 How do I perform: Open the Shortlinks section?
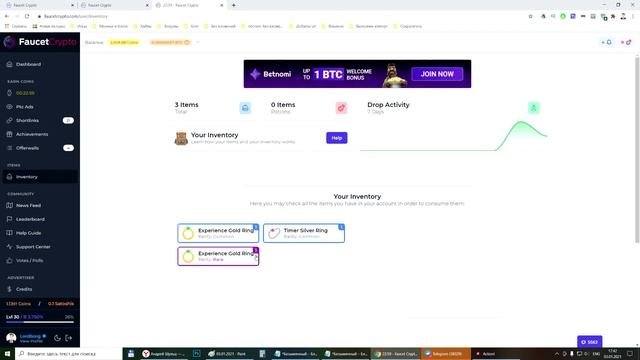pyautogui.click(x=27, y=120)
